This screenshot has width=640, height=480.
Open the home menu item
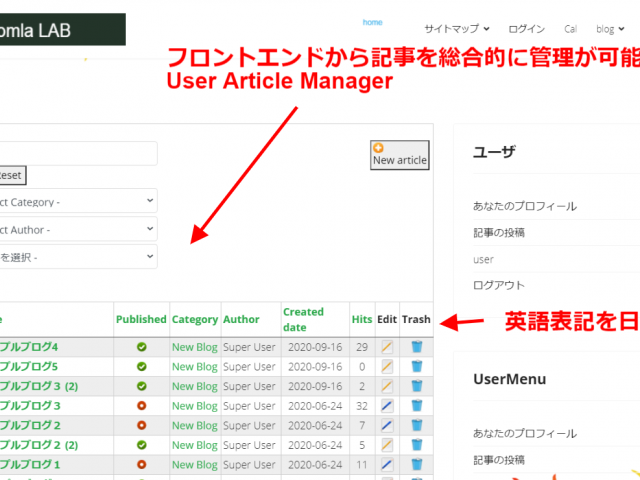point(372,22)
